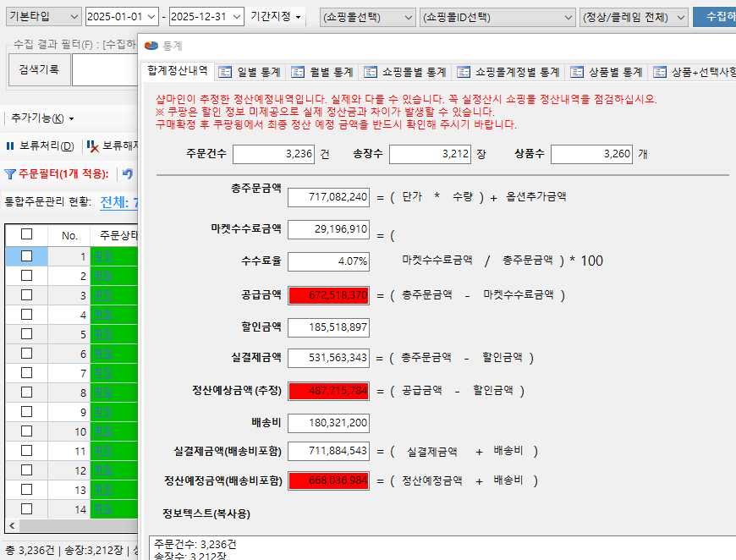Click the 총주문금액 value field
The width and height of the screenshot is (736, 560).
[x=328, y=197]
